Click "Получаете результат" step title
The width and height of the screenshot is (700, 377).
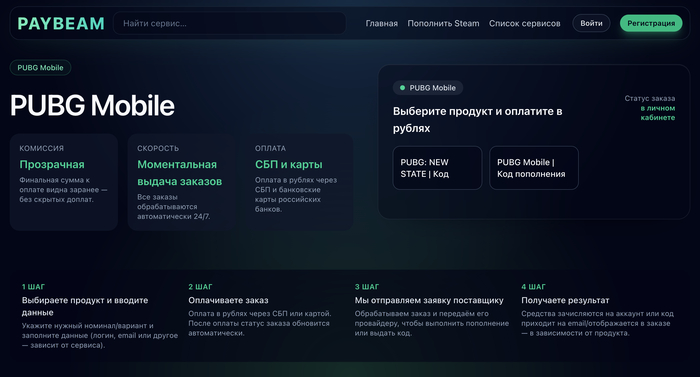[565, 301]
